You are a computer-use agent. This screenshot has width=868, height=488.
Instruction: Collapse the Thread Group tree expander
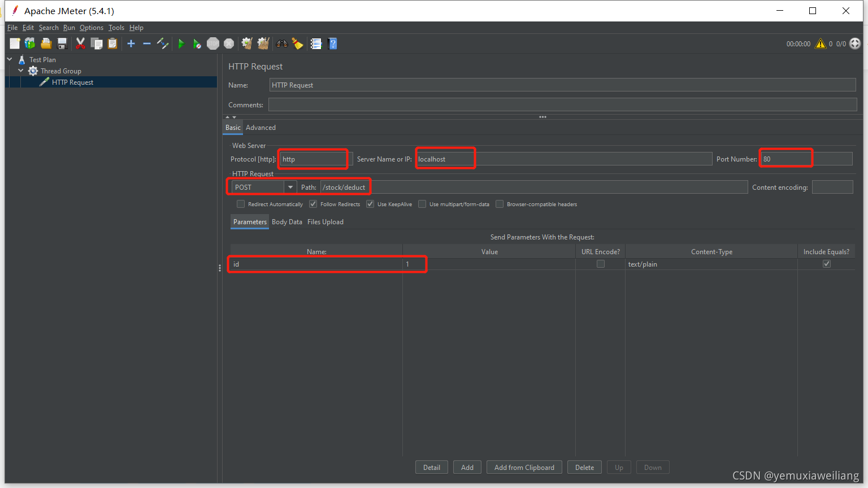click(21, 71)
